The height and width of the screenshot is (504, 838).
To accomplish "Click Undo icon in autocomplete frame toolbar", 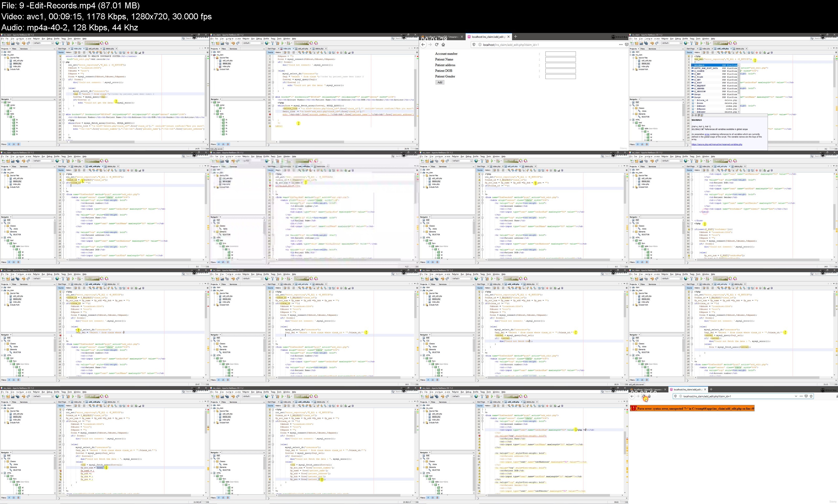I will pos(652,43).
